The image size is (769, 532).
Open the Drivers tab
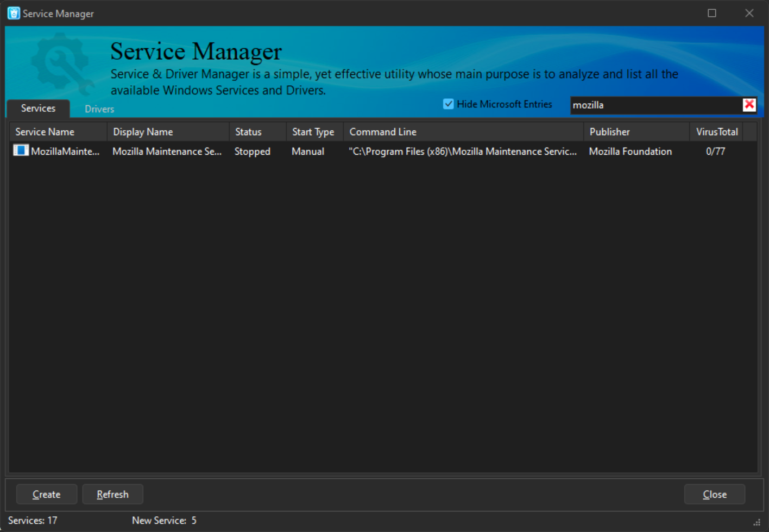(x=99, y=109)
